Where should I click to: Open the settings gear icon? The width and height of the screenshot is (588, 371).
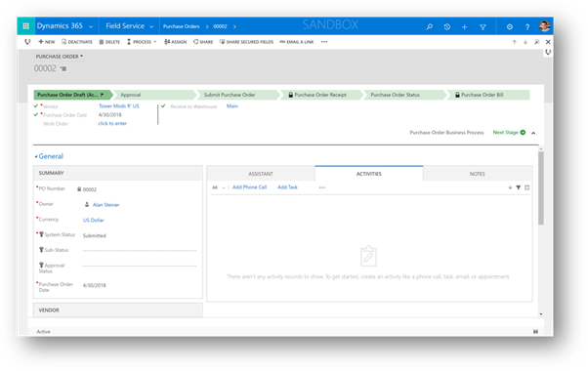[x=509, y=26]
